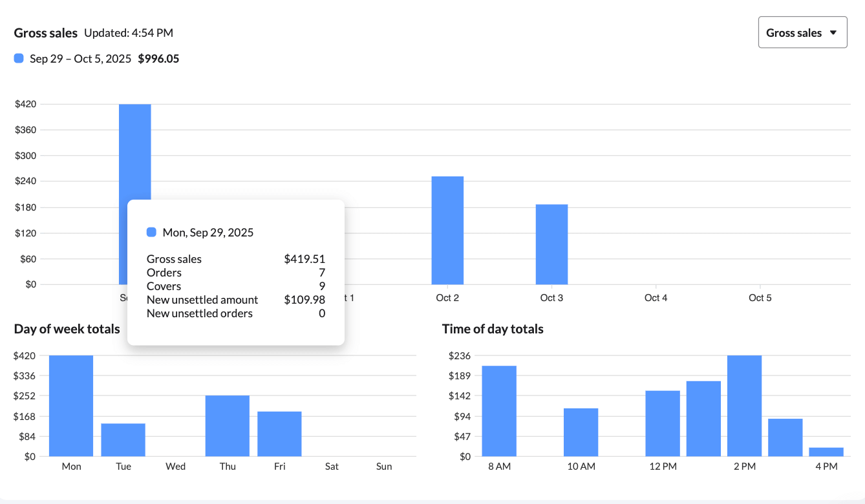
Task: Select the 8 AM bar in Time of day totals
Action: [x=499, y=411]
